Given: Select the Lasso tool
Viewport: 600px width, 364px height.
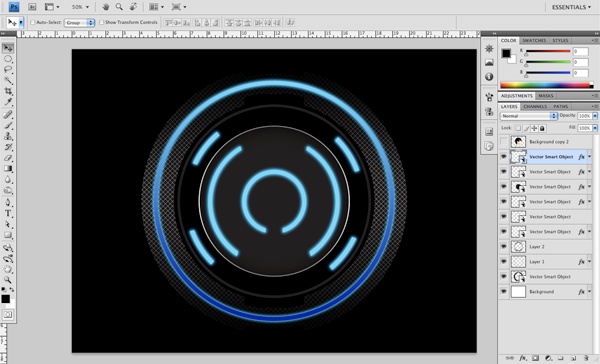Looking at the screenshot, I should 8,70.
